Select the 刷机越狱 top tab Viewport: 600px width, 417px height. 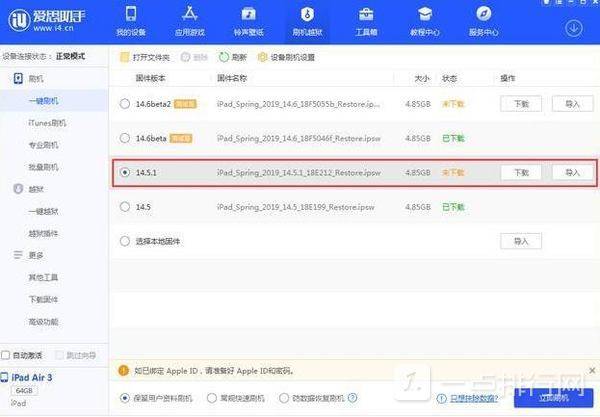(x=307, y=21)
